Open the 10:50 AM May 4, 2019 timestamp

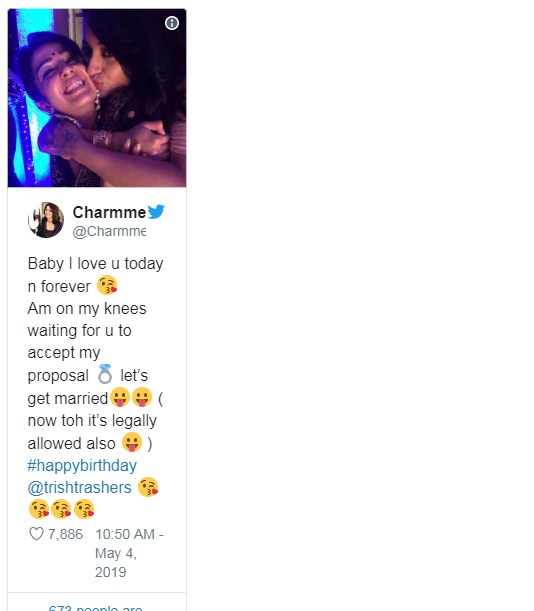[129, 553]
